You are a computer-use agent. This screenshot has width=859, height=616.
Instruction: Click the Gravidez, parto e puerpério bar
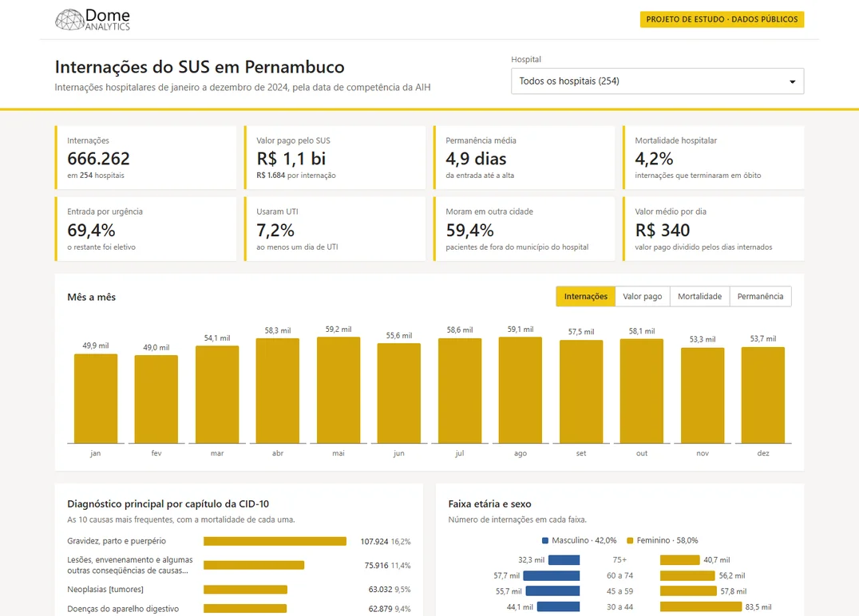(275, 542)
